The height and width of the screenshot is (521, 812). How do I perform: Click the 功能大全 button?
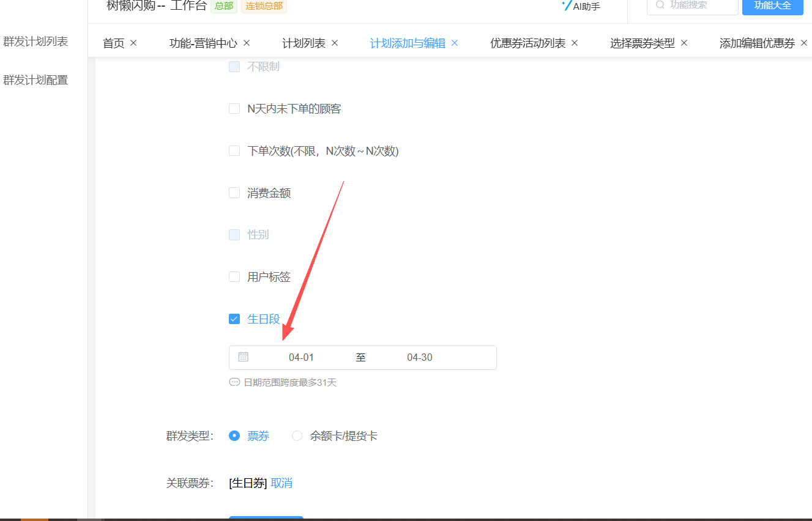(x=772, y=6)
